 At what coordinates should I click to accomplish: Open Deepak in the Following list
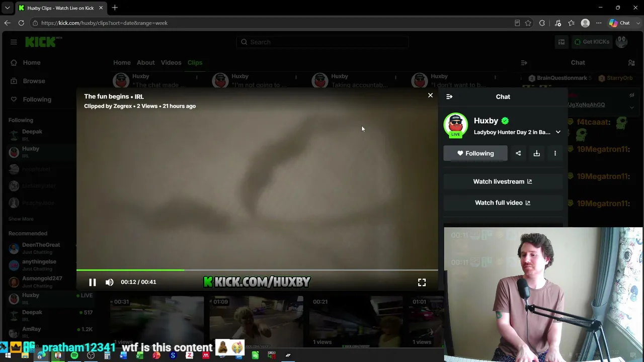pyautogui.click(x=38, y=135)
